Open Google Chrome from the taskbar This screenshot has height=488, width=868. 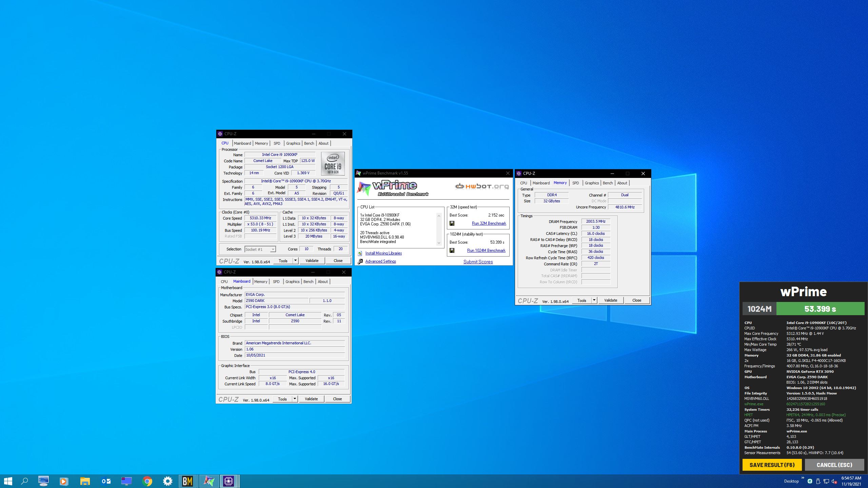tap(147, 481)
